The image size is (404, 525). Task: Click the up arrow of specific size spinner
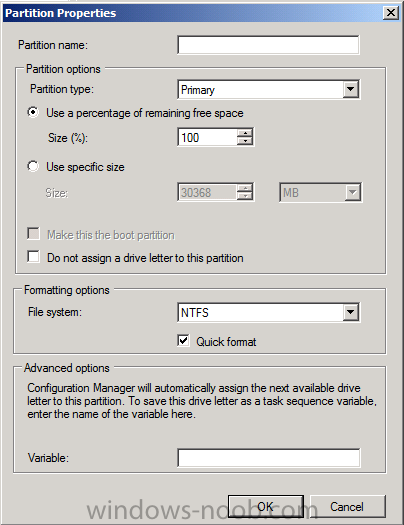click(245, 188)
